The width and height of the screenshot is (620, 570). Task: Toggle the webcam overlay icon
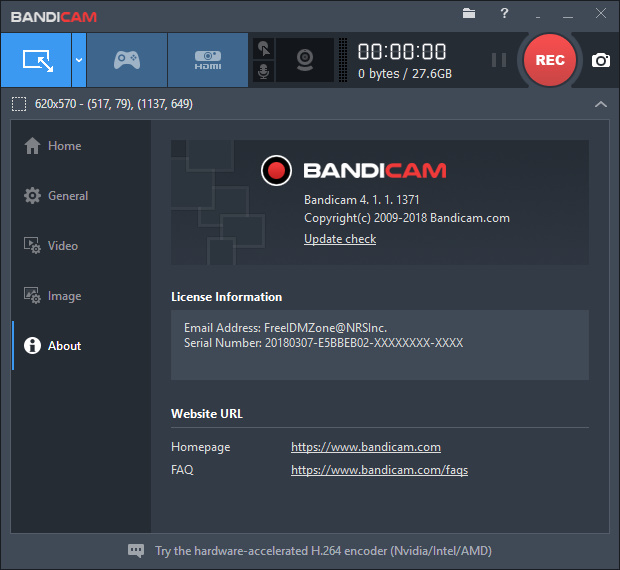pos(305,60)
